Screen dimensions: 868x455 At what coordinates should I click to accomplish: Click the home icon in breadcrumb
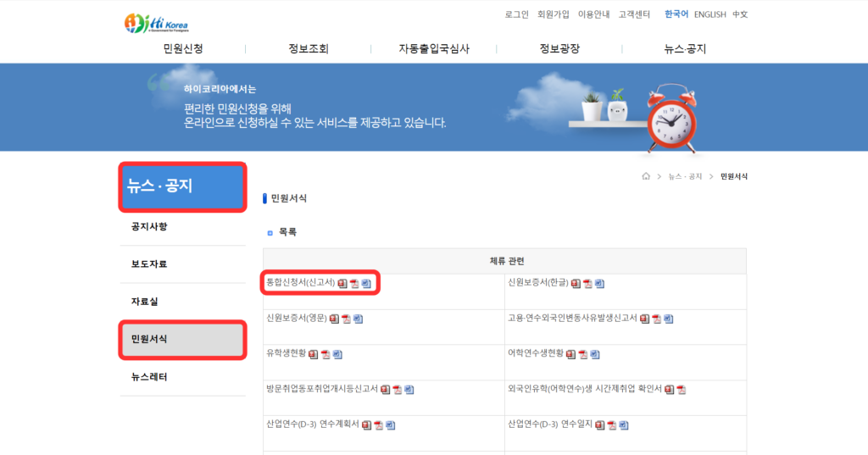(646, 176)
